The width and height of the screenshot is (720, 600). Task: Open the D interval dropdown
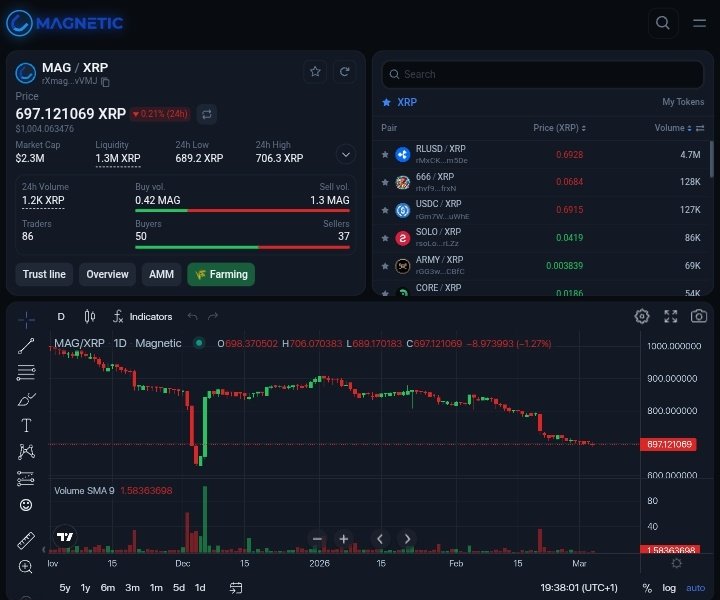click(61, 316)
